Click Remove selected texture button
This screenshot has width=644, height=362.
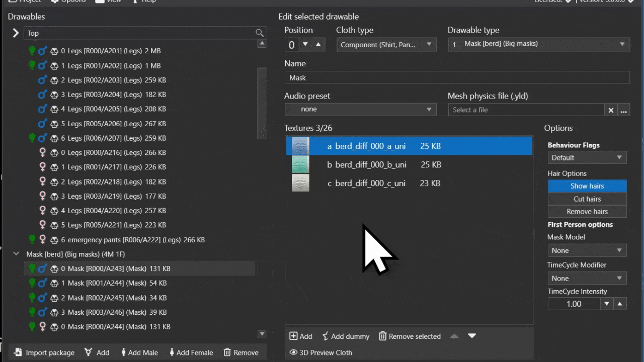click(410, 336)
